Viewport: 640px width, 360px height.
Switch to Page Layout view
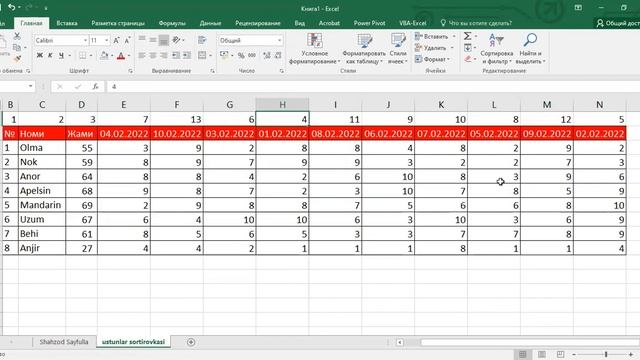coord(542,354)
